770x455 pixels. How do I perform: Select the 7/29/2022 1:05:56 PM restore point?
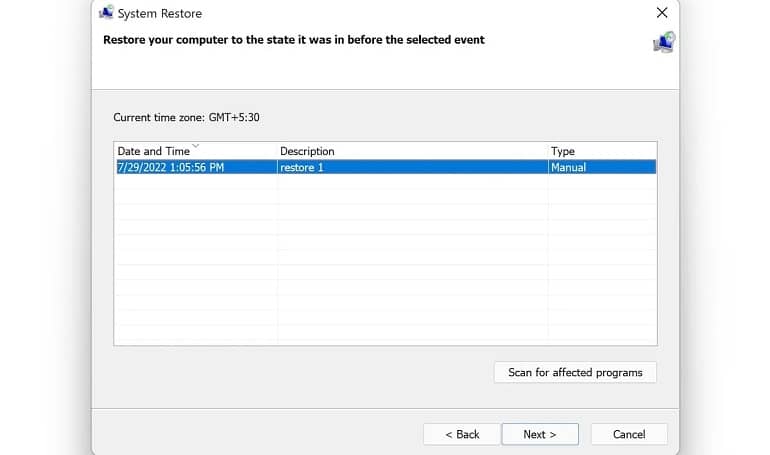click(x=386, y=167)
